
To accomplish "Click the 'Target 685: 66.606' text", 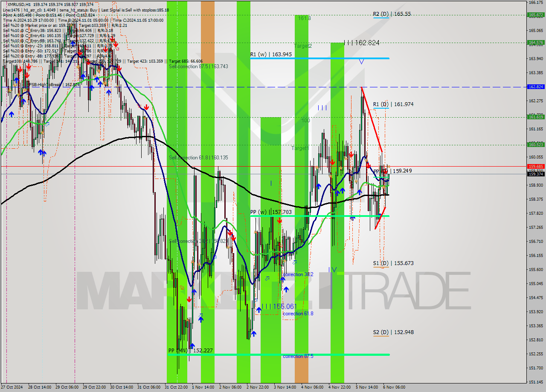I will [186, 61].
